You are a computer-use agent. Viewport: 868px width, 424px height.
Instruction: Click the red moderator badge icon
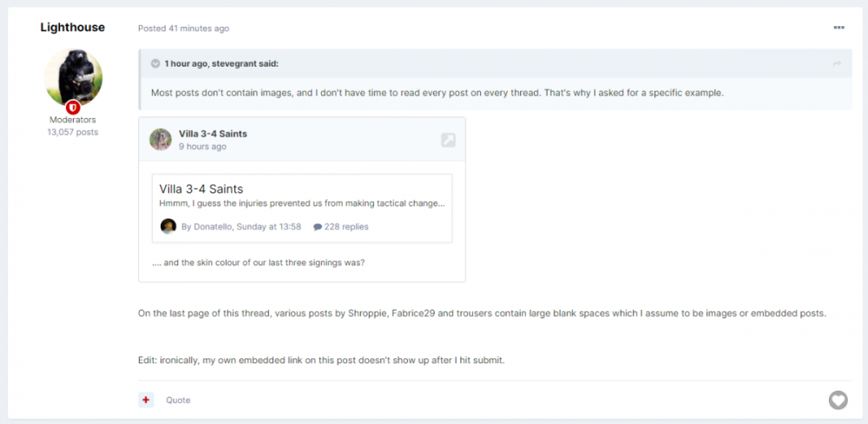point(74,108)
